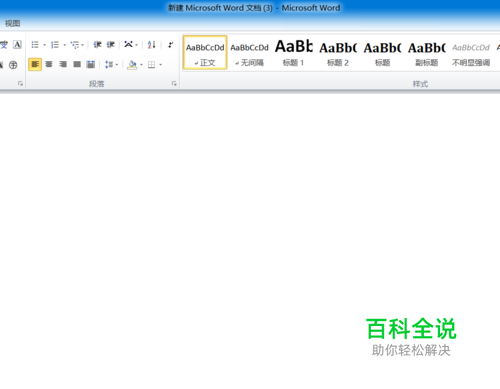
Task: Open font group dialog launcher
Action: (x=20, y=84)
